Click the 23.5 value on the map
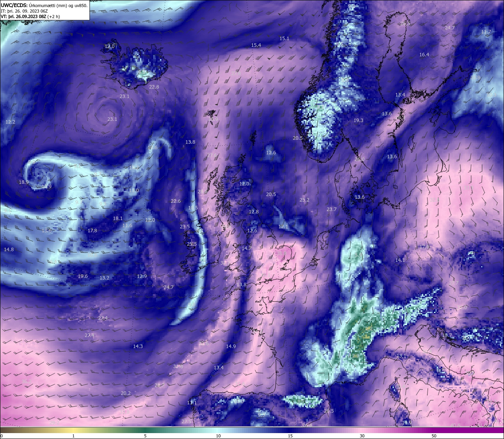Viewport: 504px width, 439px height. coord(185,227)
